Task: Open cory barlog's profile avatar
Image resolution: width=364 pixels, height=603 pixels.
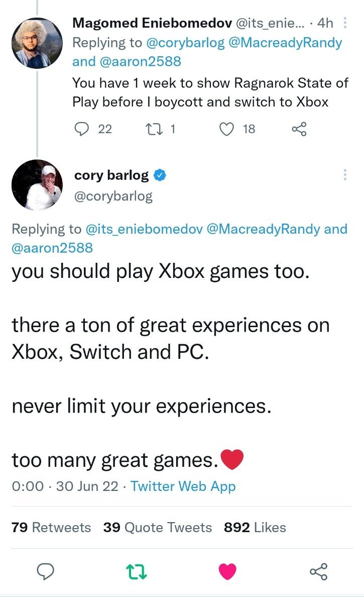Action: point(37,185)
